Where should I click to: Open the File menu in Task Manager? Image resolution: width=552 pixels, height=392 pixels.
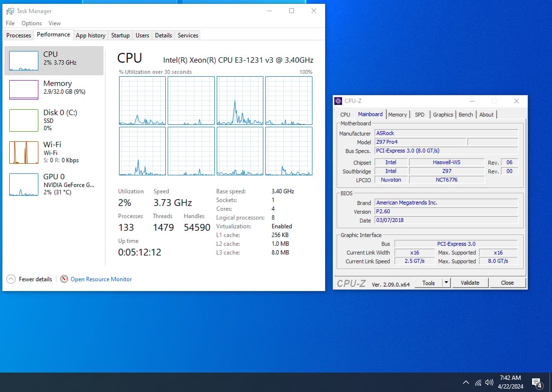[x=10, y=23]
